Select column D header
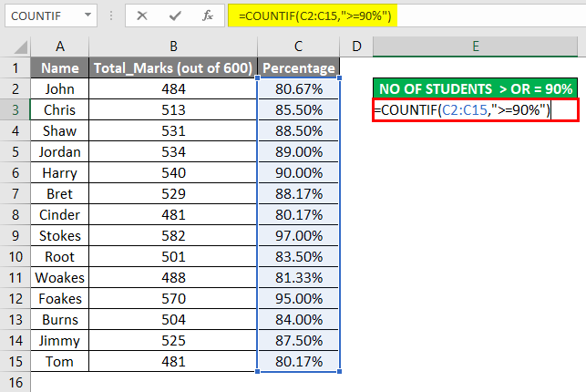This screenshot has width=586, height=392. 356,46
